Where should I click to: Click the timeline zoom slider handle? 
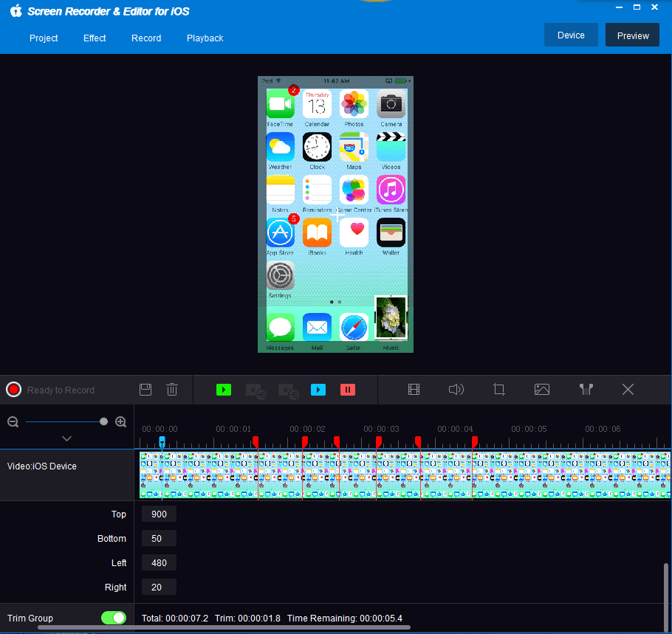pyautogui.click(x=103, y=421)
